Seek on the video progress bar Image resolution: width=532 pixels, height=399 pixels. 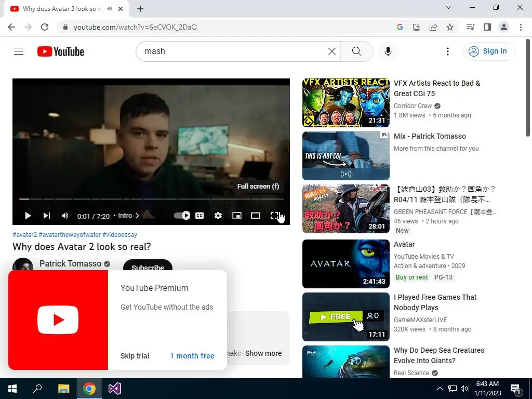click(x=151, y=199)
